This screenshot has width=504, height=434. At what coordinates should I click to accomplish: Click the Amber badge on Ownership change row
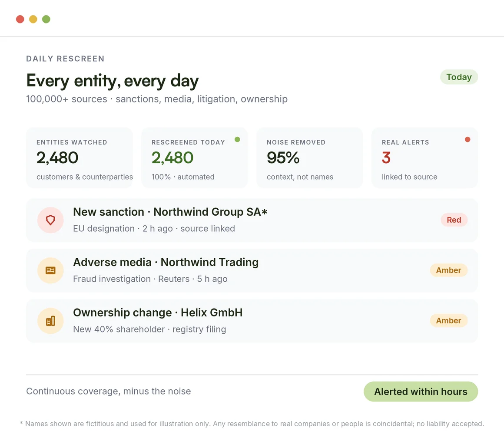pyautogui.click(x=448, y=321)
